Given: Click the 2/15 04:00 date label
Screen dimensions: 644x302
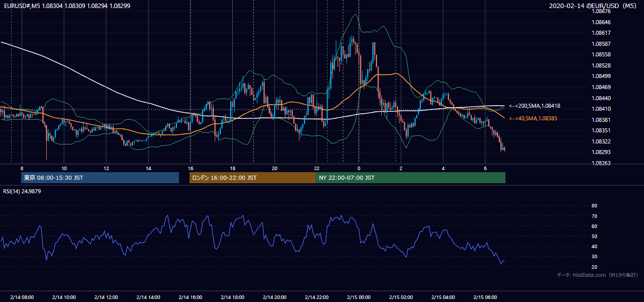Looking at the screenshot, I should click(443, 297).
